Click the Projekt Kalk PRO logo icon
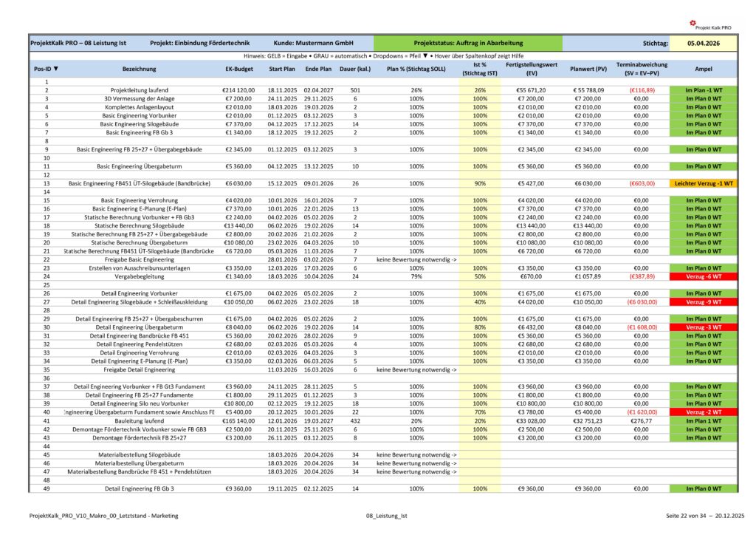The width and height of the screenshot is (756, 535). point(690,22)
